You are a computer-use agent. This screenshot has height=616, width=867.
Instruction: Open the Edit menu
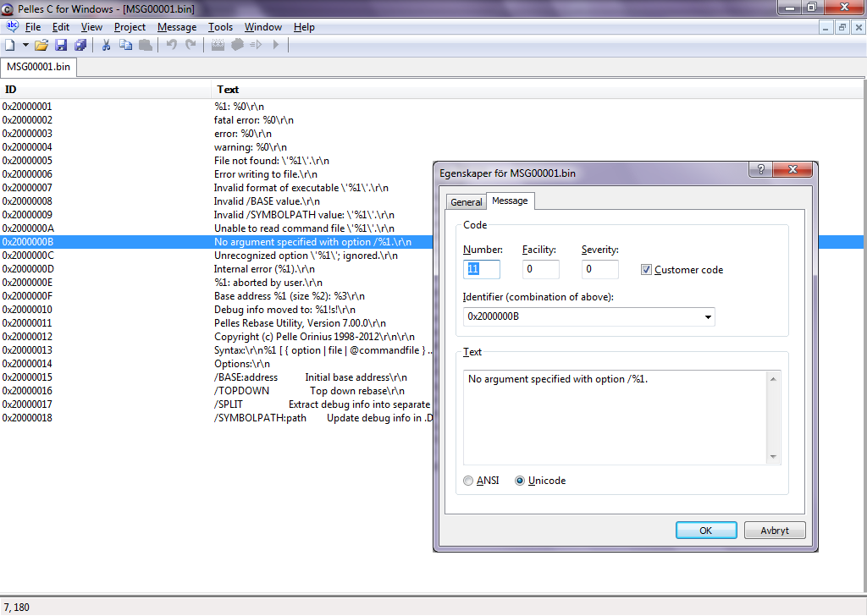tap(61, 27)
